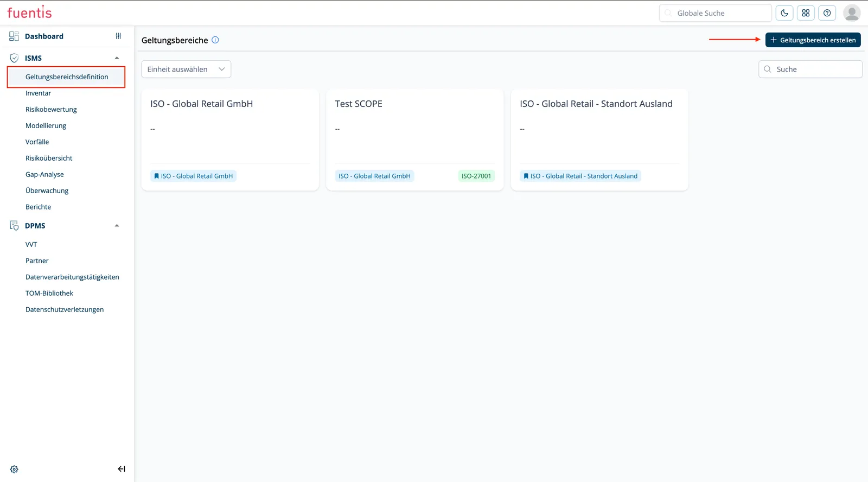Click Geltungsbereich erstellen button
Screen dimensions: 868x482
click(813, 40)
